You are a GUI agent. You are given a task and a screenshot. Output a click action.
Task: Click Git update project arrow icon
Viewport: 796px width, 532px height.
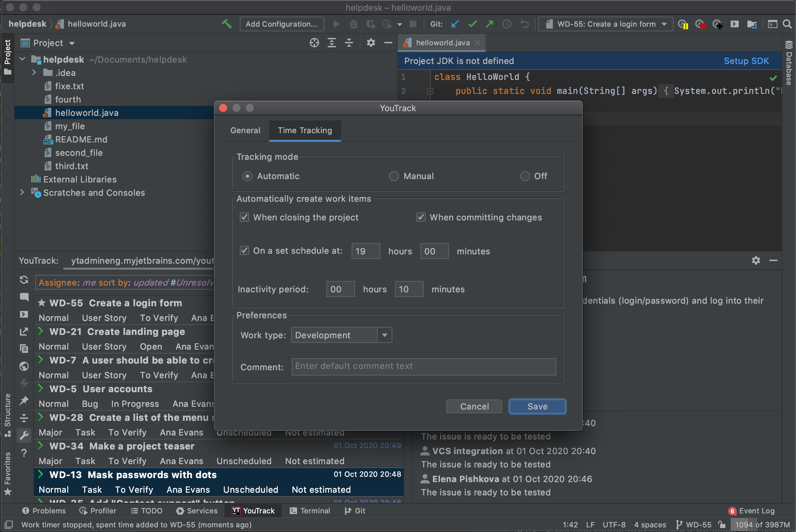click(455, 24)
